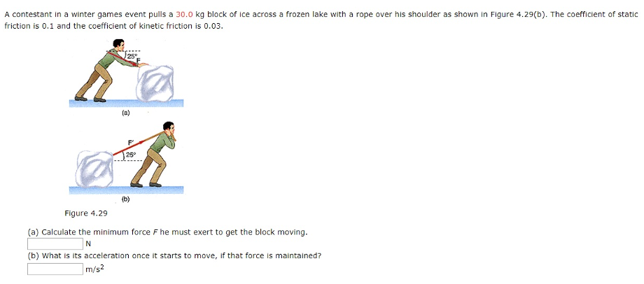Click the 25° angle label in figure (a)
Screen dimensions: 644x284
[132, 56]
